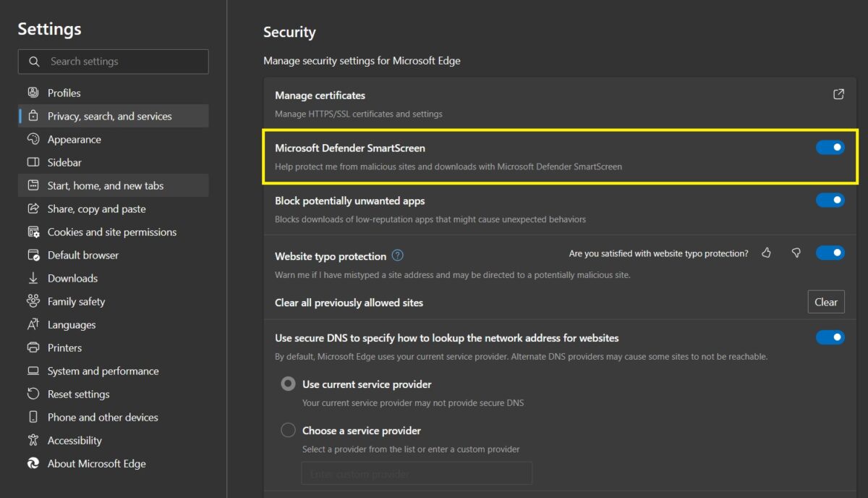Click the Search settings input field
This screenshot has height=498, width=868.
pos(114,62)
